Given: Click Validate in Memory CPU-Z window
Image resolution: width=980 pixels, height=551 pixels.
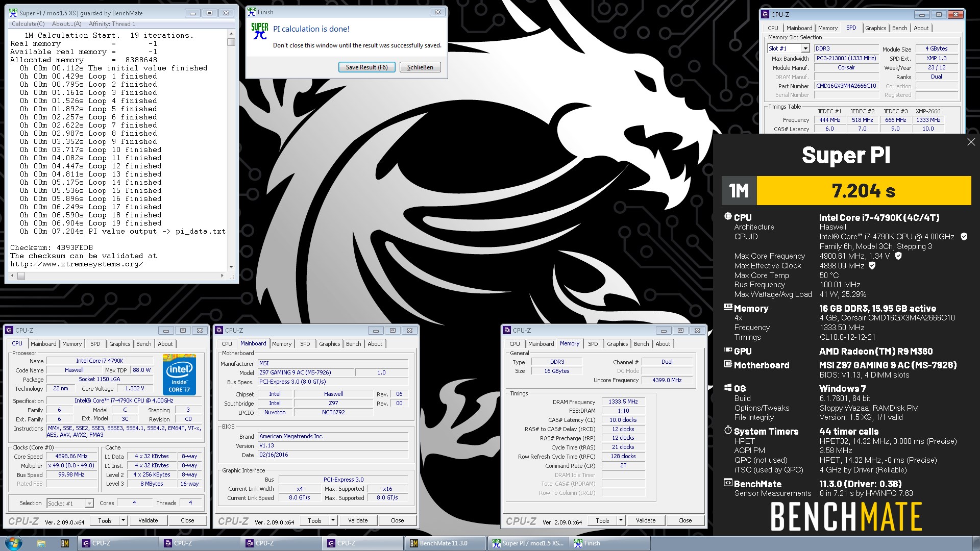Looking at the screenshot, I should [646, 520].
